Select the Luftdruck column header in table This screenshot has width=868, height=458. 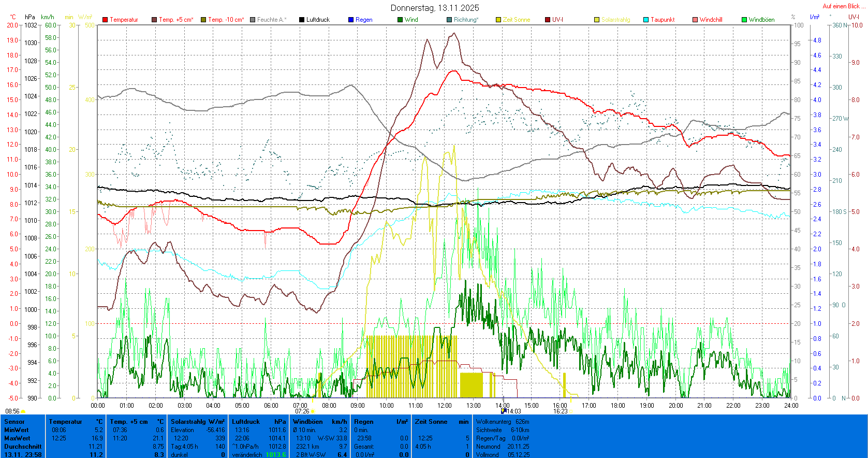(246, 422)
